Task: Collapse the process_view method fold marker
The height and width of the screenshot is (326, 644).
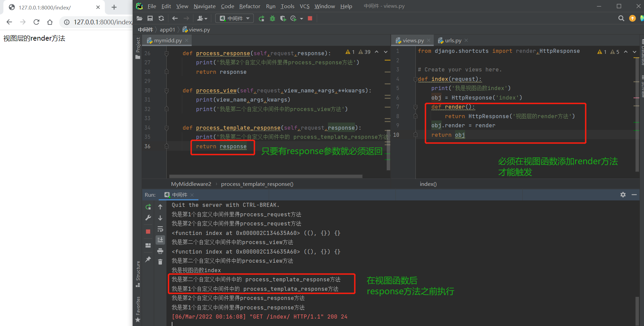Action: click(x=167, y=91)
